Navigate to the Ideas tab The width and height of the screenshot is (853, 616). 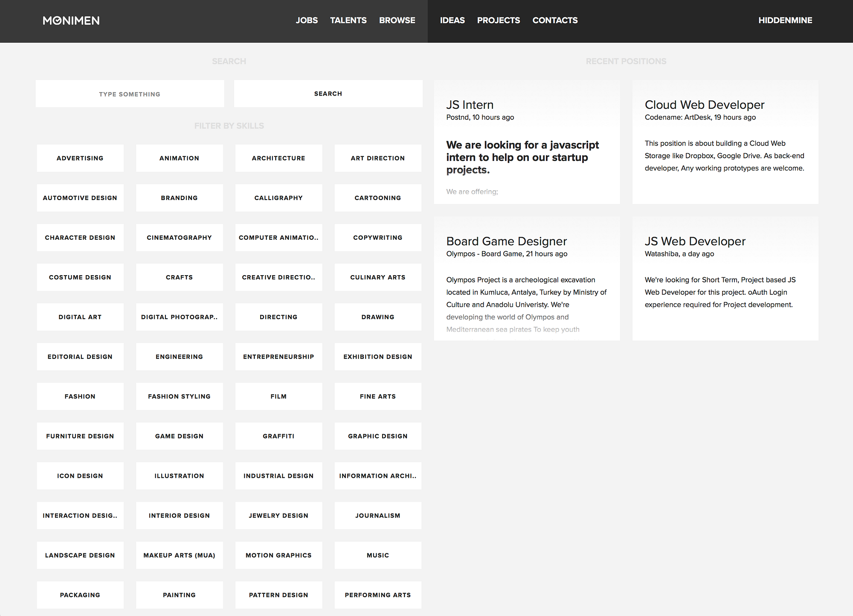452,20
